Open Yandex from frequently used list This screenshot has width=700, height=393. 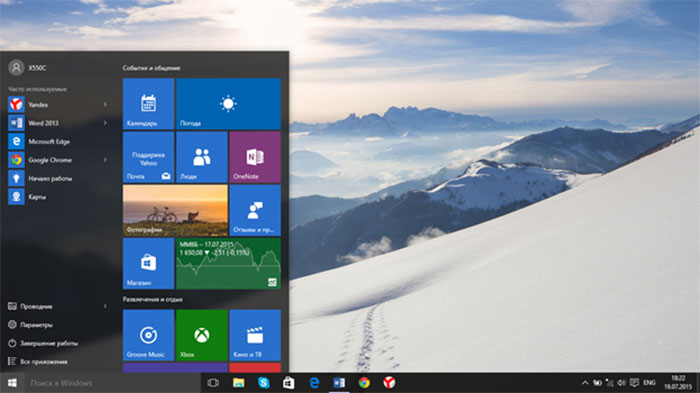(58, 105)
